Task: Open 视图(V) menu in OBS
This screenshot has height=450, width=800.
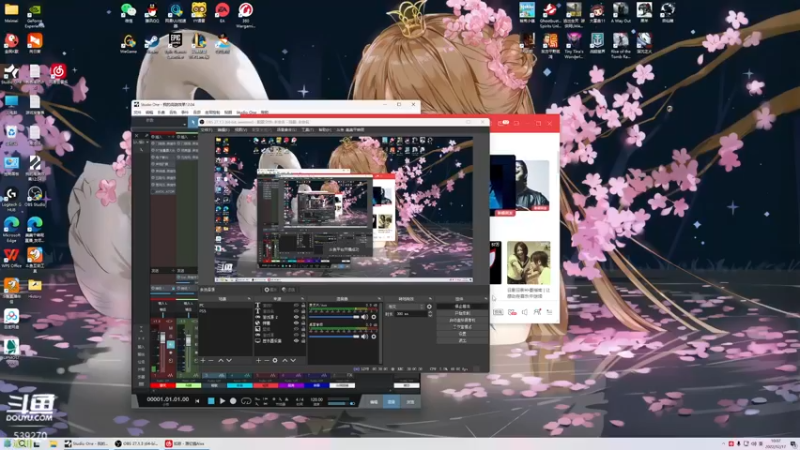Action: [x=241, y=130]
